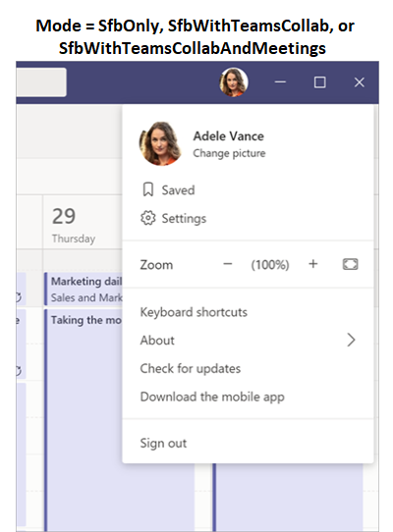
Task: Toggle full screen from Zoom row
Action: coord(350,264)
